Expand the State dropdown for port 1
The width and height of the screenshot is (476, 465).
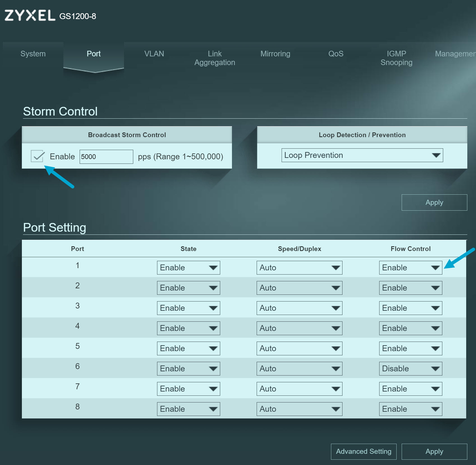click(x=188, y=268)
